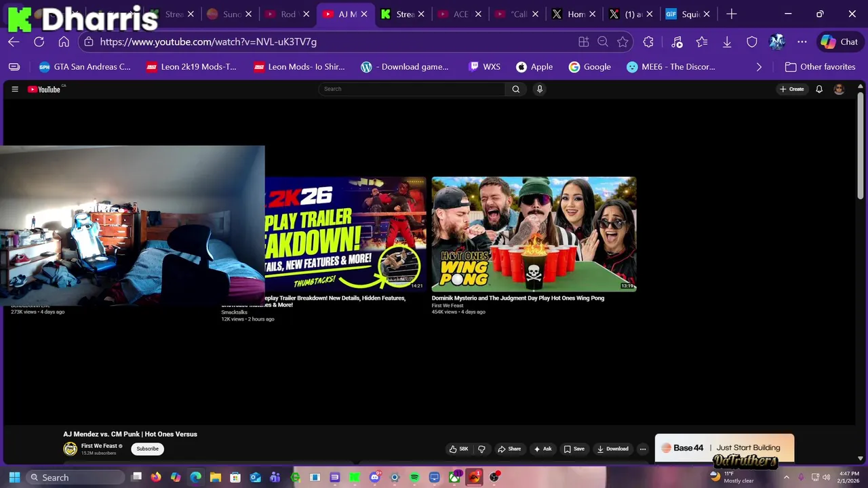868x488 pixels.
Task: Open the GTA San Andreas bookmark
Action: [85, 67]
